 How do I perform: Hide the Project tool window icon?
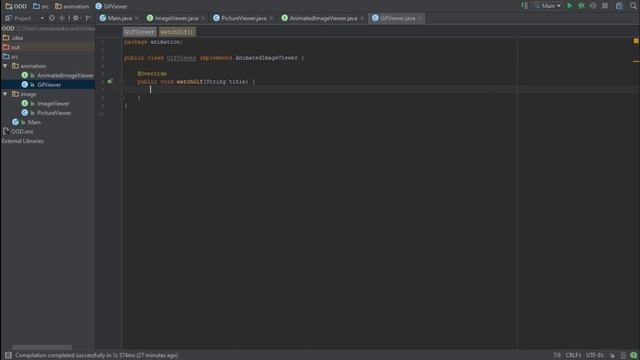coord(88,18)
